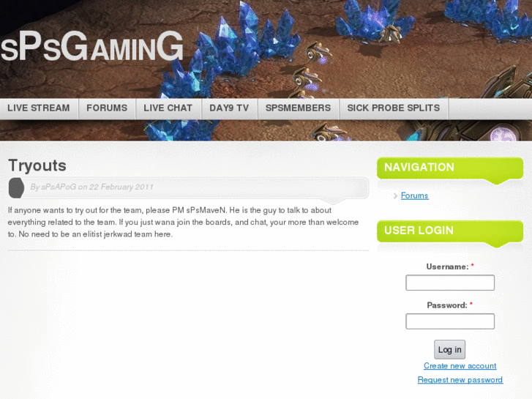
Task: Click the arrow bullet beside Forums
Action: pyautogui.click(x=395, y=196)
